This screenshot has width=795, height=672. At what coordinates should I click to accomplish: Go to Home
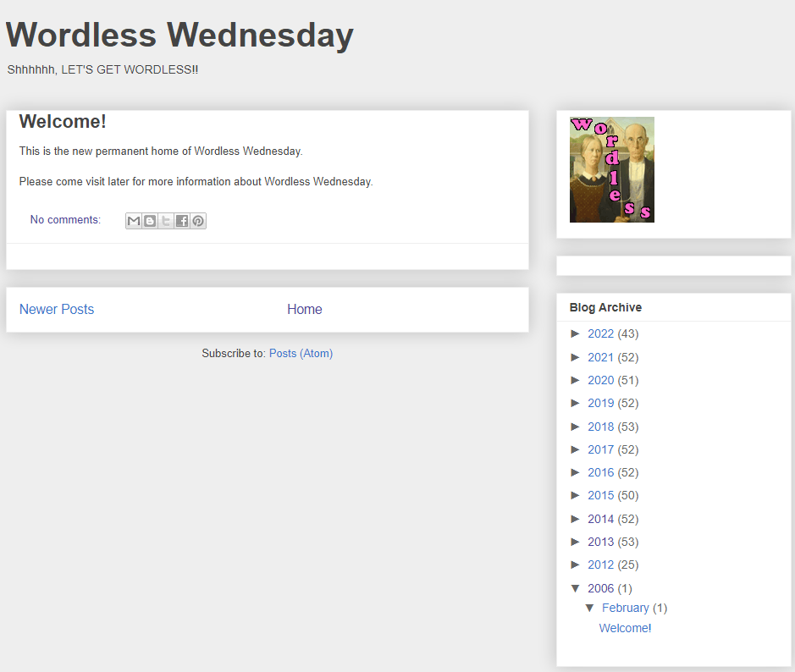(x=304, y=309)
